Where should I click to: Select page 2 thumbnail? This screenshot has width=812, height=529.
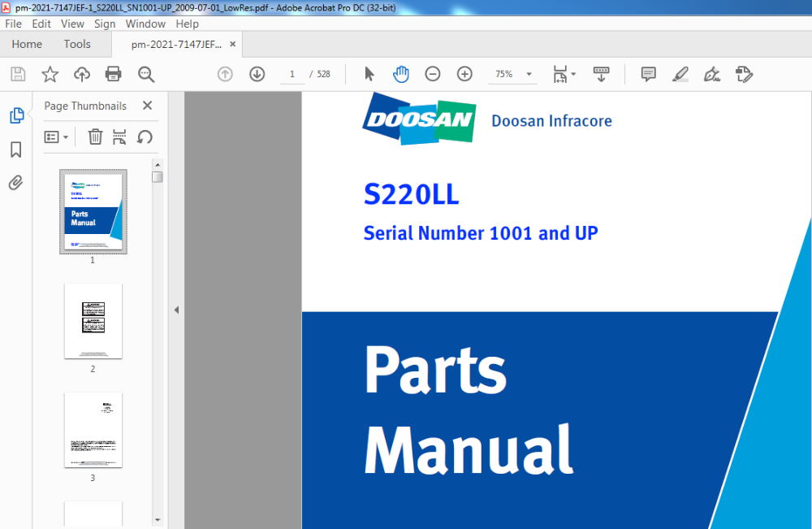coord(93,321)
